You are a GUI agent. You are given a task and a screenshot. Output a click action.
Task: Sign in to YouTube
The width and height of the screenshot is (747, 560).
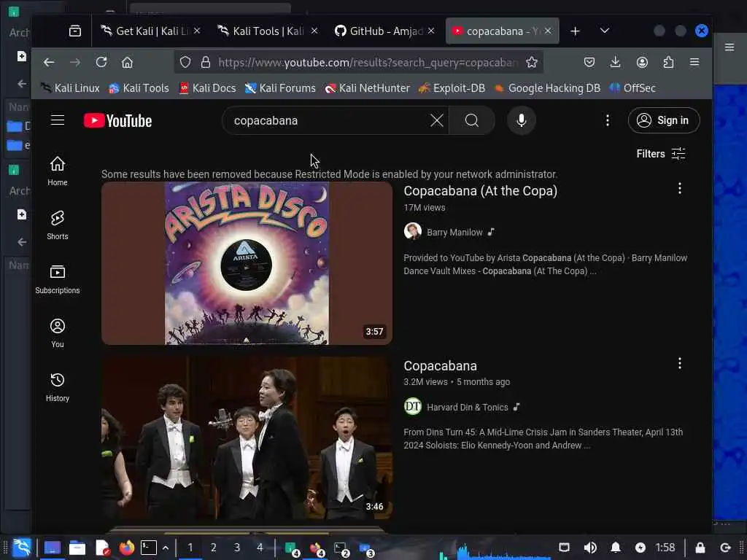coord(663,120)
